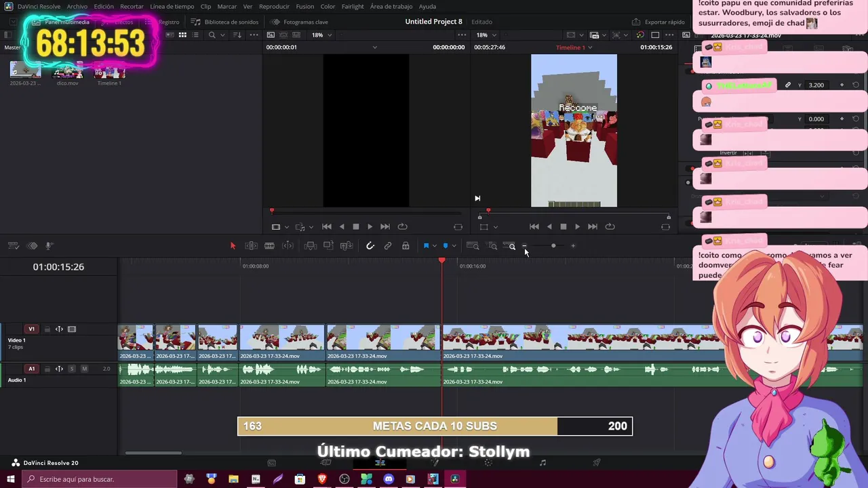The width and height of the screenshot is (868, 488).
Task: Open the Fotogramas clave panel
Action: click(299, 22)
